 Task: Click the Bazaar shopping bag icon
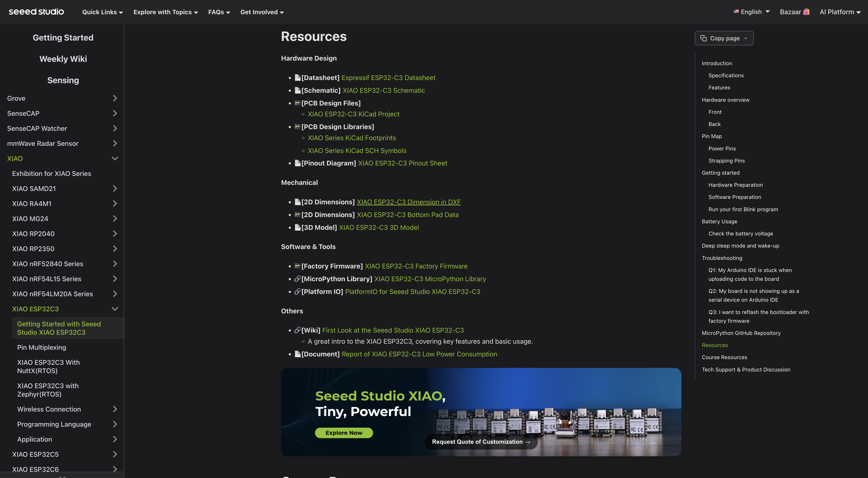click(x=806, y=12)
